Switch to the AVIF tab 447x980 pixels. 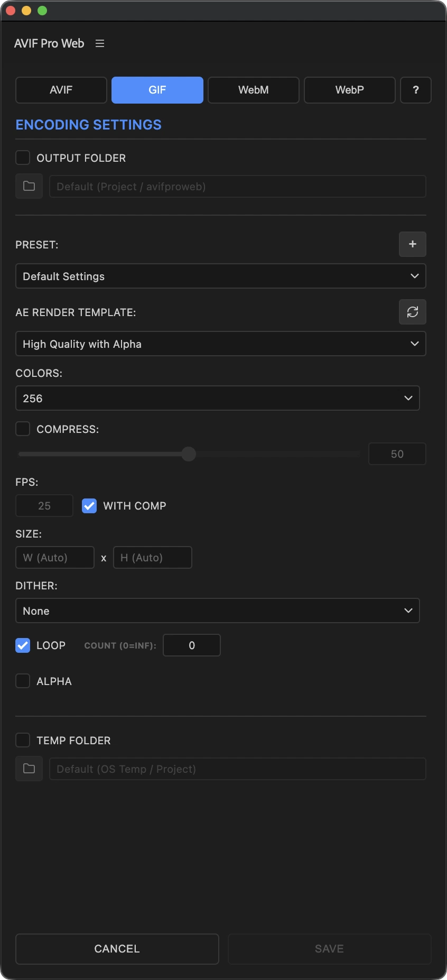point(61,90)
